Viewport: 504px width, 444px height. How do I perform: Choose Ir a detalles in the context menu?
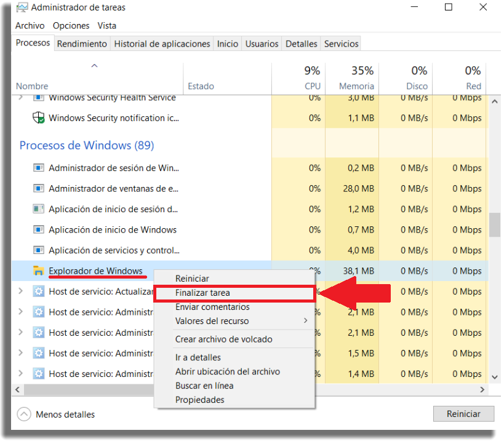[x=234, y=357]
